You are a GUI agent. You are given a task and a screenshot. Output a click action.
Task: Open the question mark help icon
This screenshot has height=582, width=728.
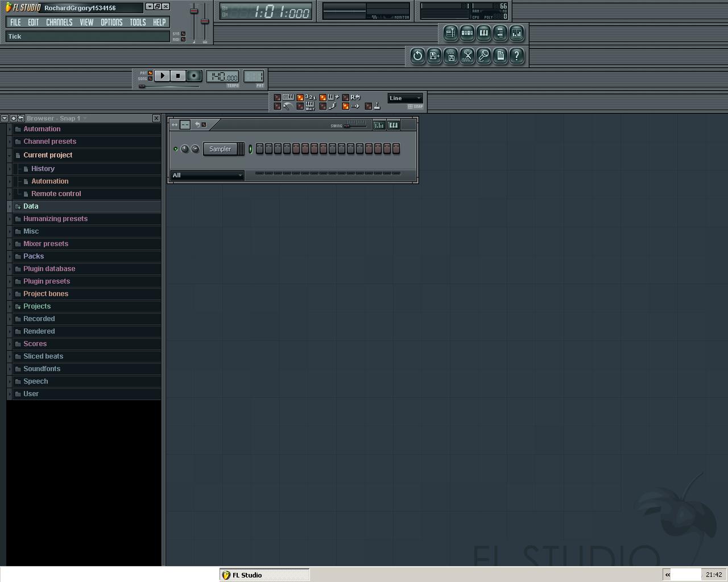pos(516,56)
